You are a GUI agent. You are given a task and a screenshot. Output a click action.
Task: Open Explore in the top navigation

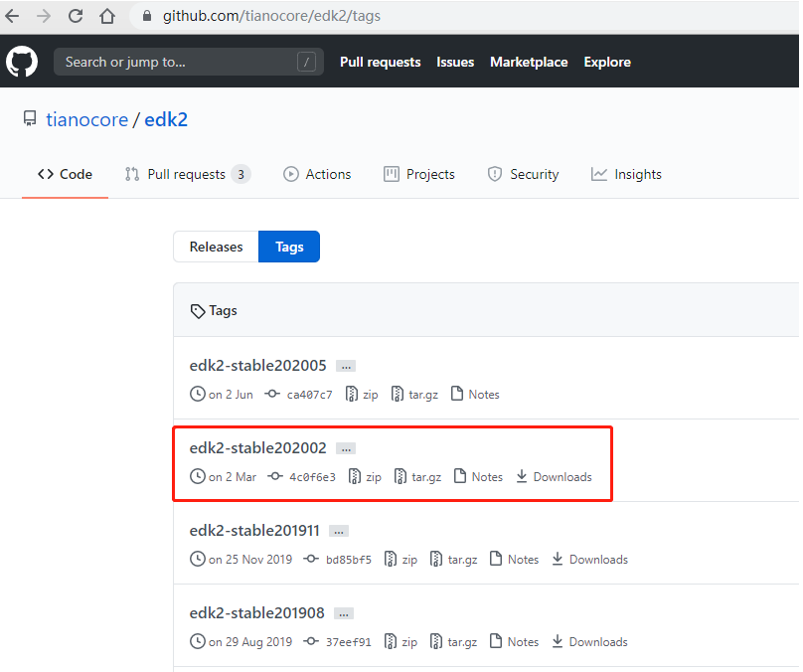(607, 62)
